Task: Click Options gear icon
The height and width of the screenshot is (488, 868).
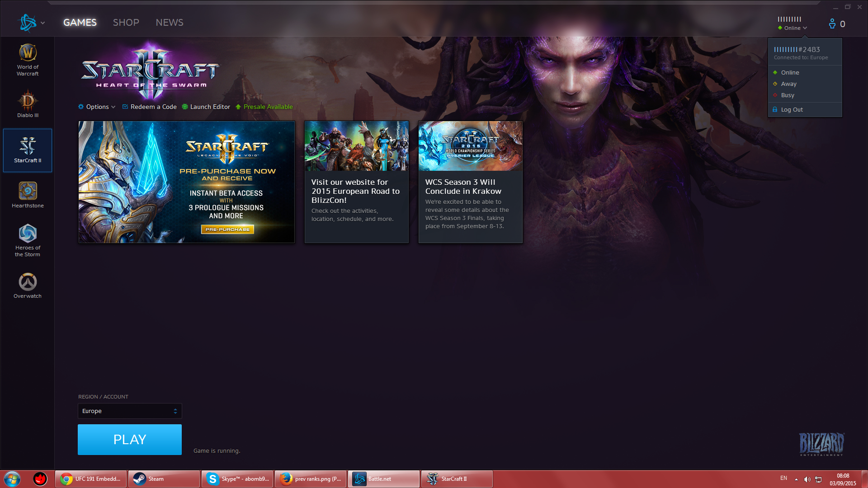Action: pyautogui.click(x=81, y=107)
